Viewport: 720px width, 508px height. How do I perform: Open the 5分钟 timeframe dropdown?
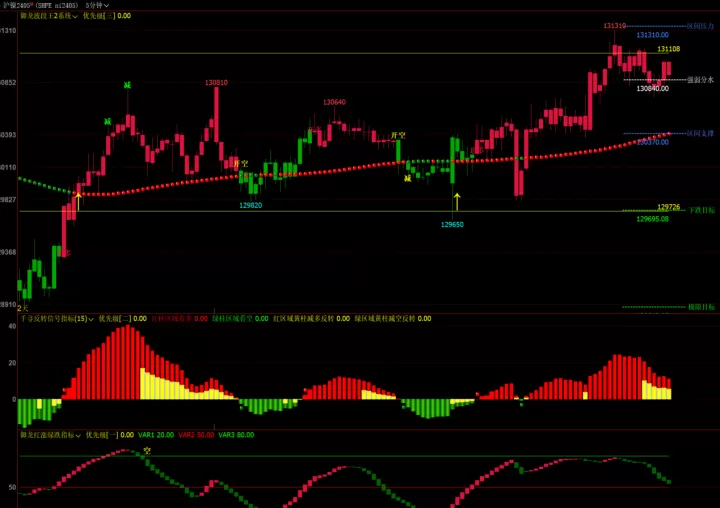[x=97, y=5]
